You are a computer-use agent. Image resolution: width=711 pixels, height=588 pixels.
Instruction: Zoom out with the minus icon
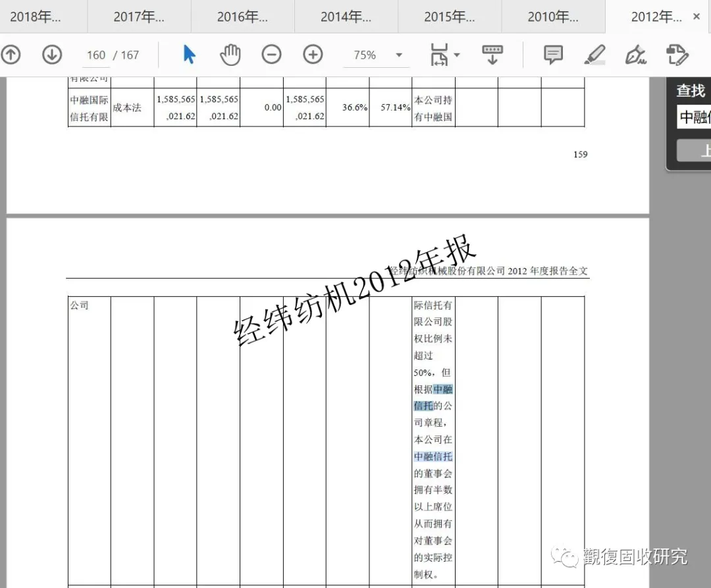click(272, 55)
